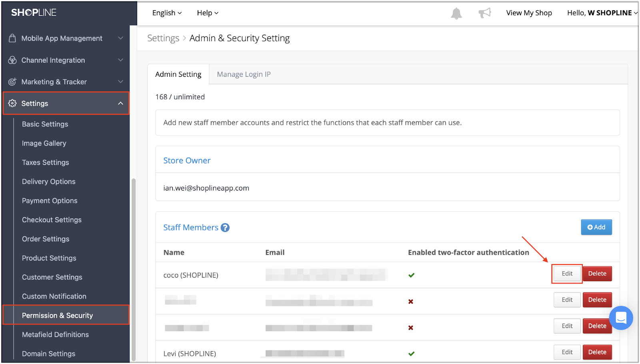This screenshot has height=364, width=640.
Task: Switch to the Manage Login IP tab
Action: [x=244, y=74]
